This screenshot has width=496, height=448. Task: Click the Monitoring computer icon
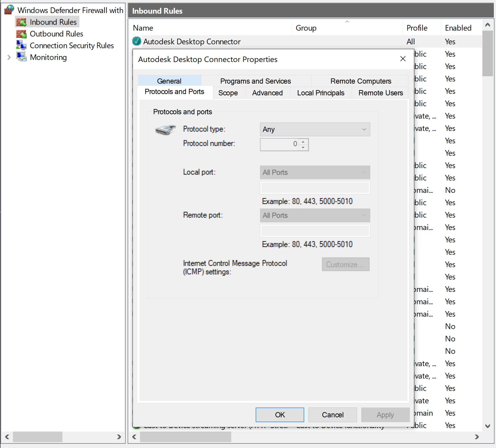[x=21, y=57]
